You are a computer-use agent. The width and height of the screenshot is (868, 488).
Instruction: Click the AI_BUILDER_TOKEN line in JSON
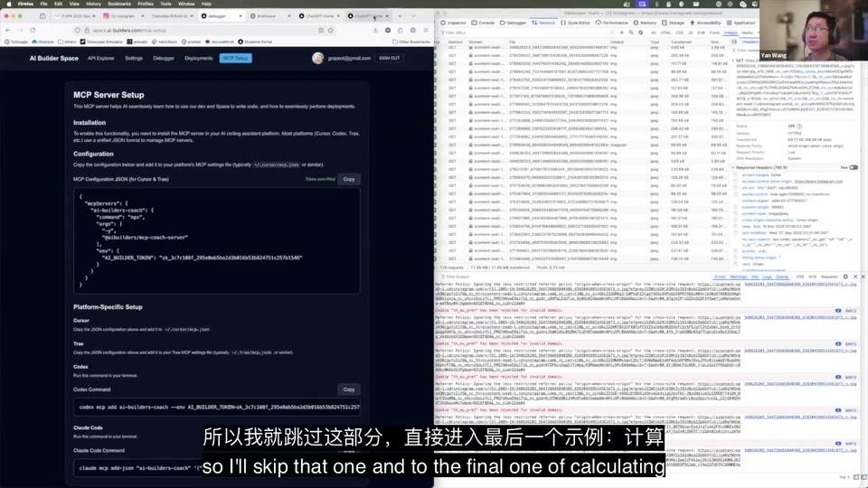click(x=202, y=258)
